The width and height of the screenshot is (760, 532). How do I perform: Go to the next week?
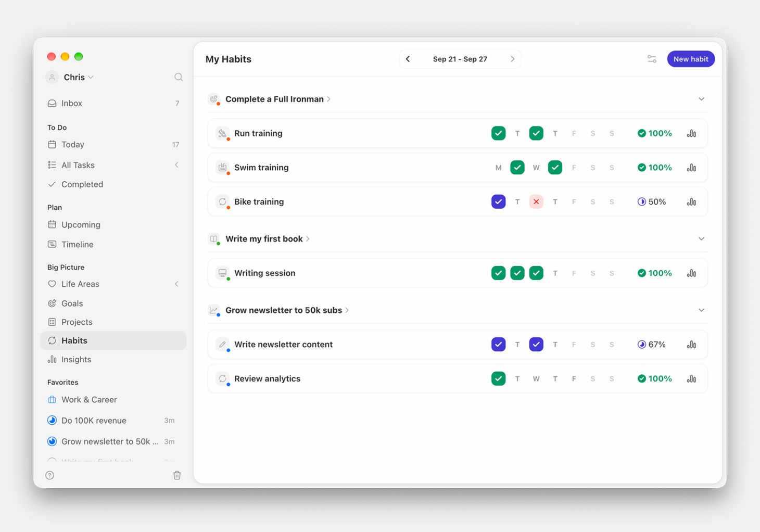512,59
